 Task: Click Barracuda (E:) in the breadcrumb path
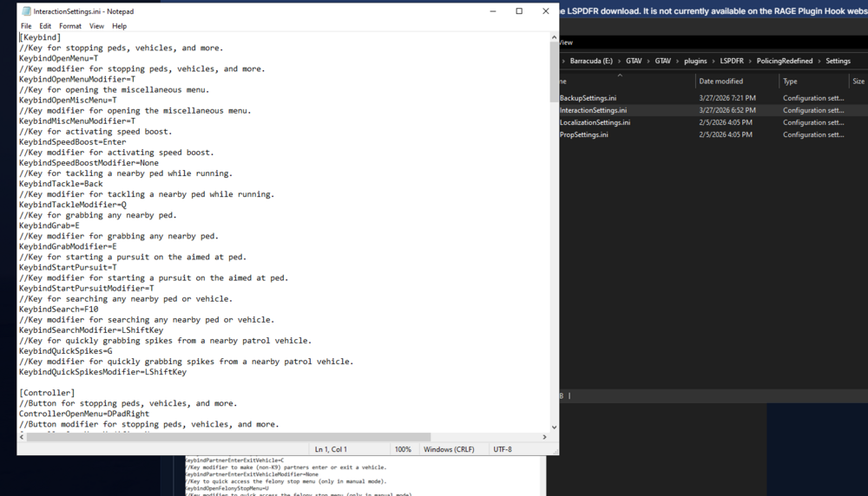coord(591,61)
